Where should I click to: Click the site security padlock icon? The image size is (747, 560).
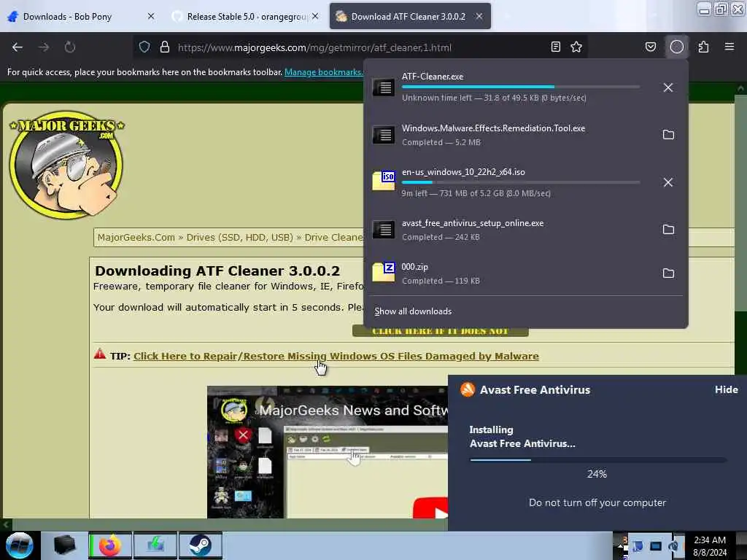coord(165,47)
